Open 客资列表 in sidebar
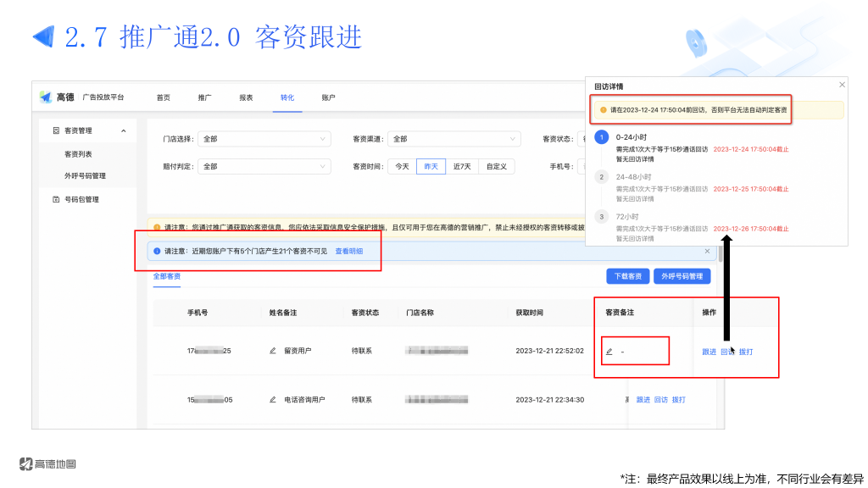Viewport: 868px width, 488px height. (78, 154)
